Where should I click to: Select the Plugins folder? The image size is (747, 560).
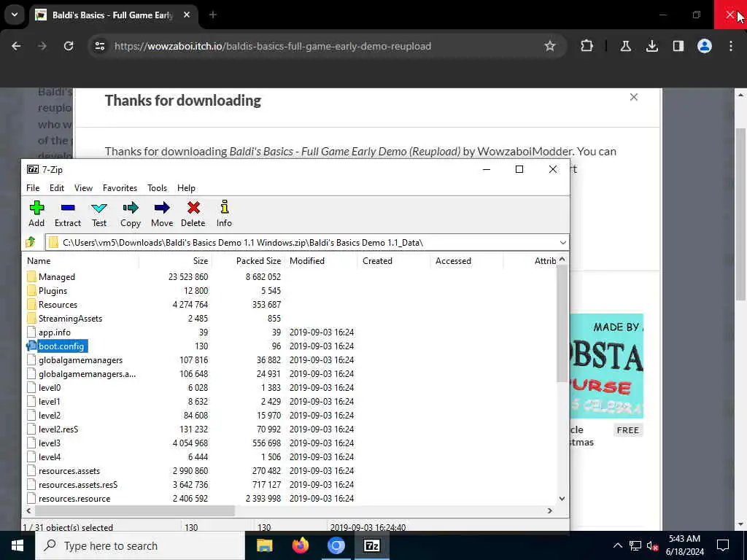(x=47, y=290)
